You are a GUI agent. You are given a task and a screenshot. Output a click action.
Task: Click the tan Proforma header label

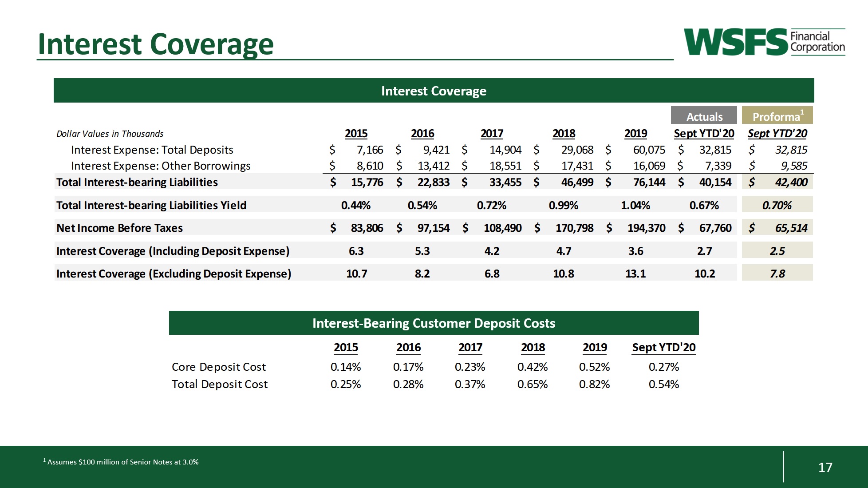click(777, 116)
